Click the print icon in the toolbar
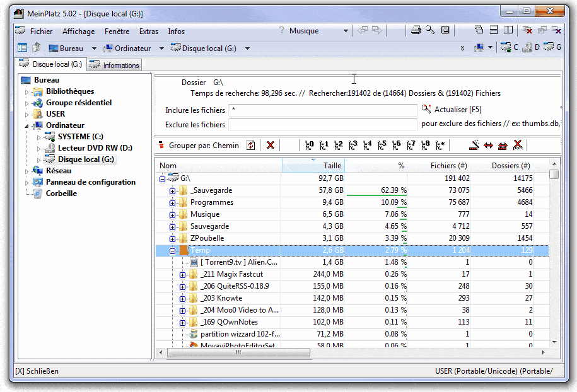 coord(416,30)
